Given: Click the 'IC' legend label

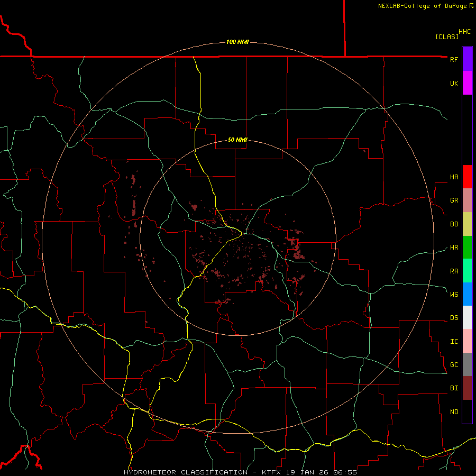Looking at the screenshot, I should pos(454,342).
